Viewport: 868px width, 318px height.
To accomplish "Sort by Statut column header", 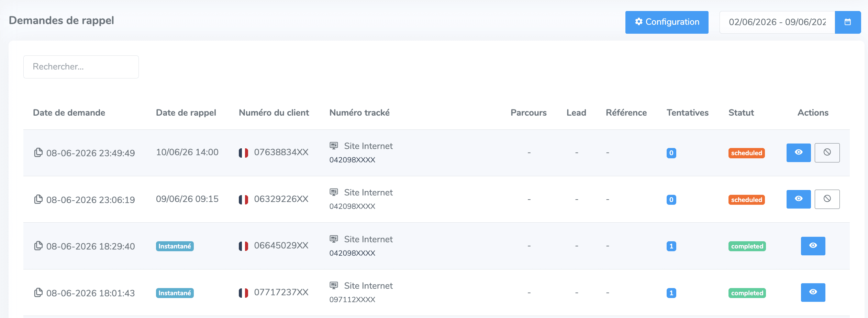I will coord(741,113).
